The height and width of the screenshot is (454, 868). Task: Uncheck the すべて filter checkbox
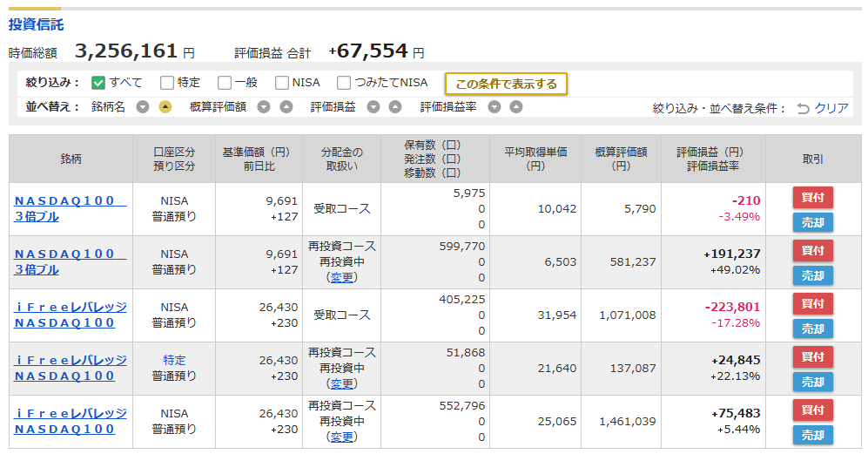(98, 83)
